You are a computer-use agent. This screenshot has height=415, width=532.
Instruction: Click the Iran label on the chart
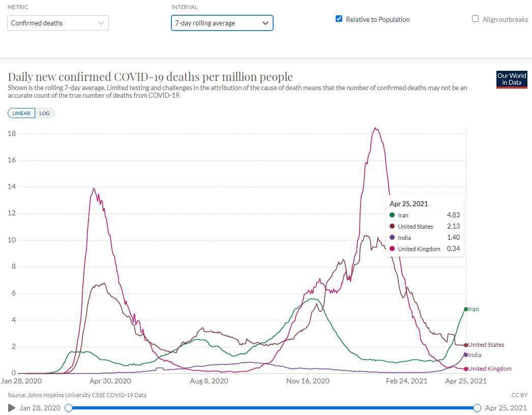(x=474, y=310)
